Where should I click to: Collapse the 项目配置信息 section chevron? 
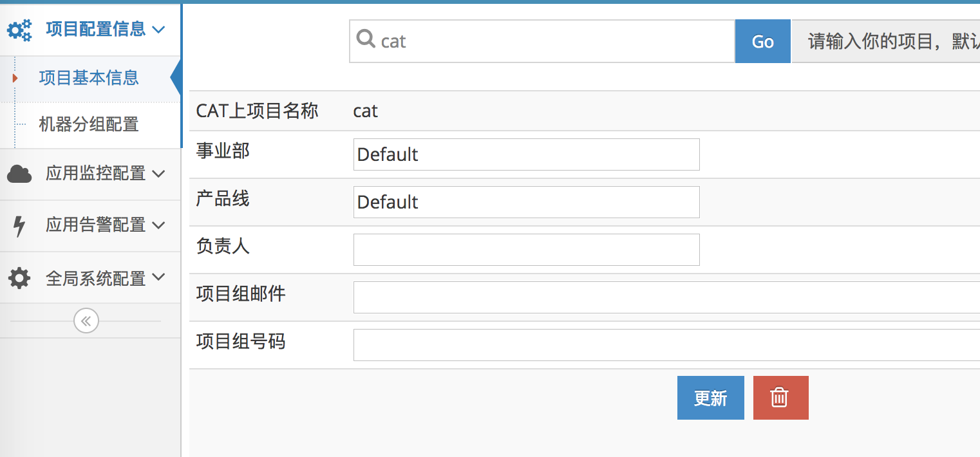[161, 30]
